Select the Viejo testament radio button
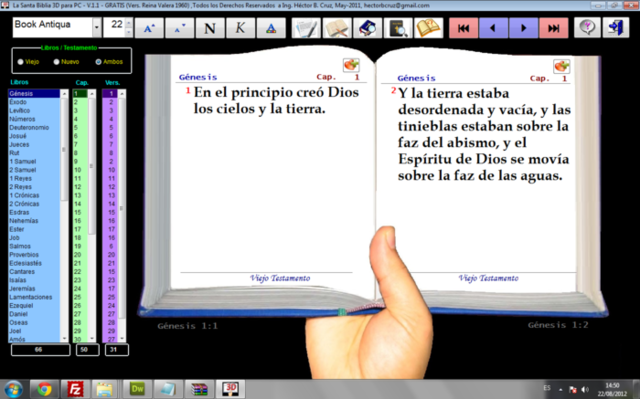Image resolution: width=640 pixels, height=399 pixels. tap(20, 62)
